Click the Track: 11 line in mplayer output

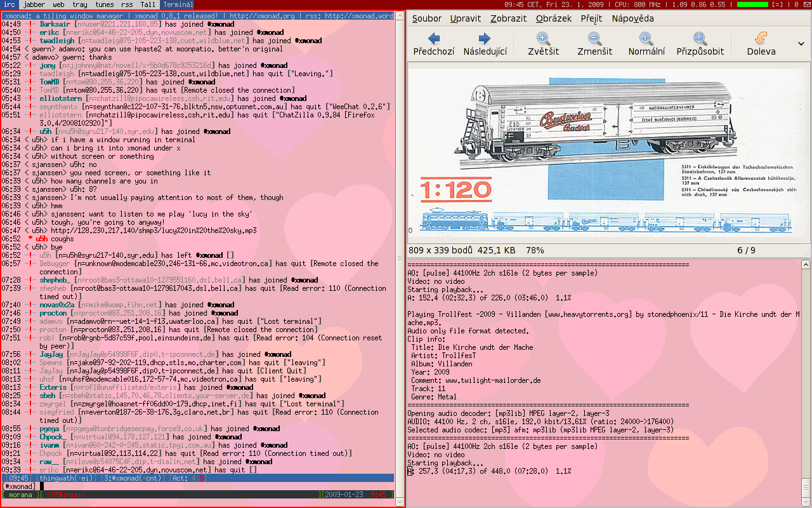[428, 389]
